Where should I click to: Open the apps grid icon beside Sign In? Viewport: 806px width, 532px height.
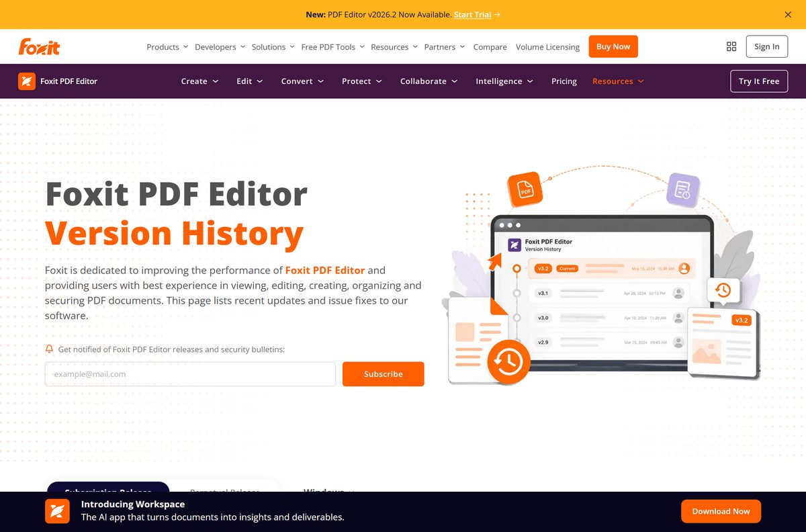pos(731,46)
